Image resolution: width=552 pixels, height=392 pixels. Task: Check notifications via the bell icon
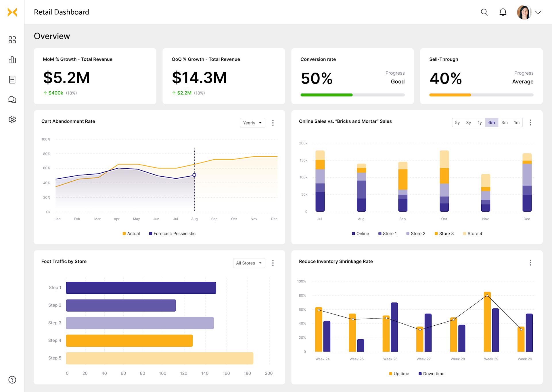(x=503, y=12)
